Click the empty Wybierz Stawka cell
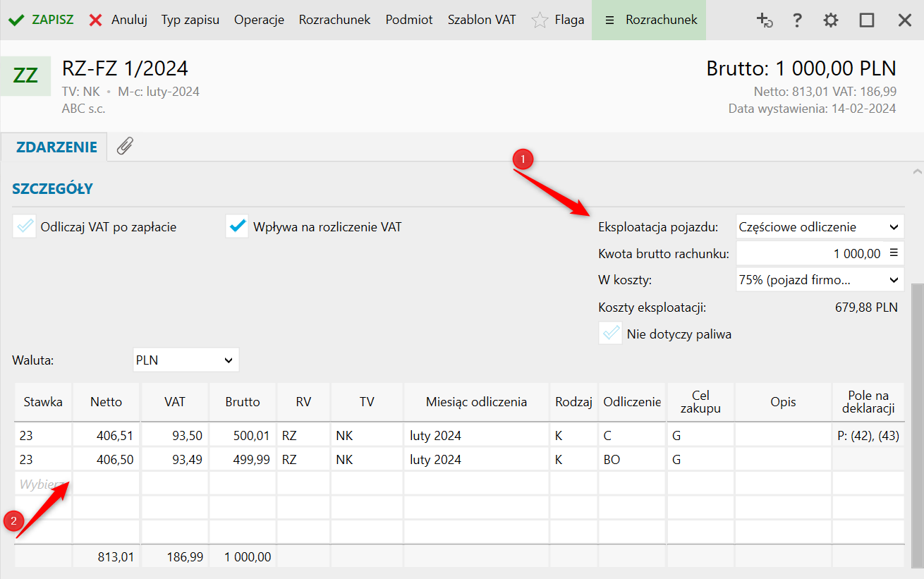The height and width of the screenshot is (579, 924). click(43, 484)
